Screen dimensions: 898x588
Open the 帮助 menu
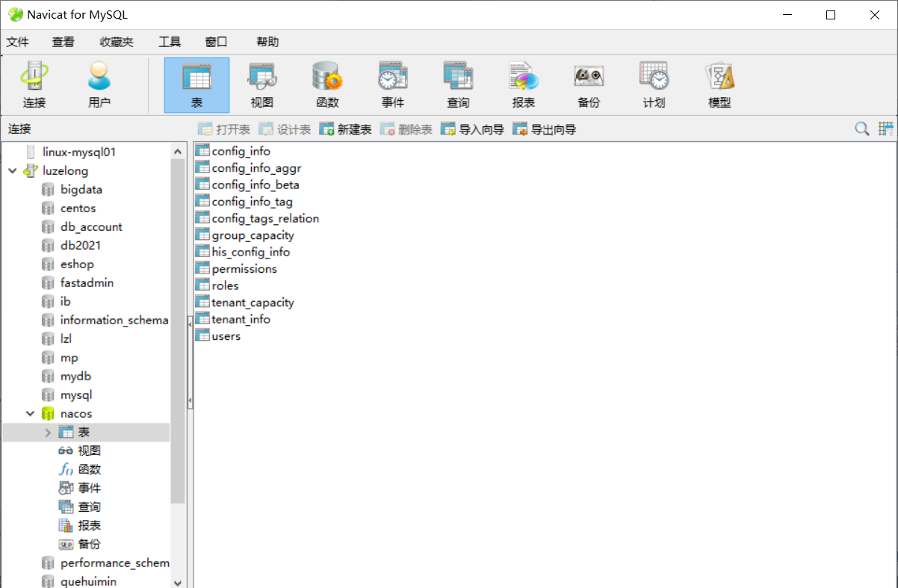(x=267, y=42)
